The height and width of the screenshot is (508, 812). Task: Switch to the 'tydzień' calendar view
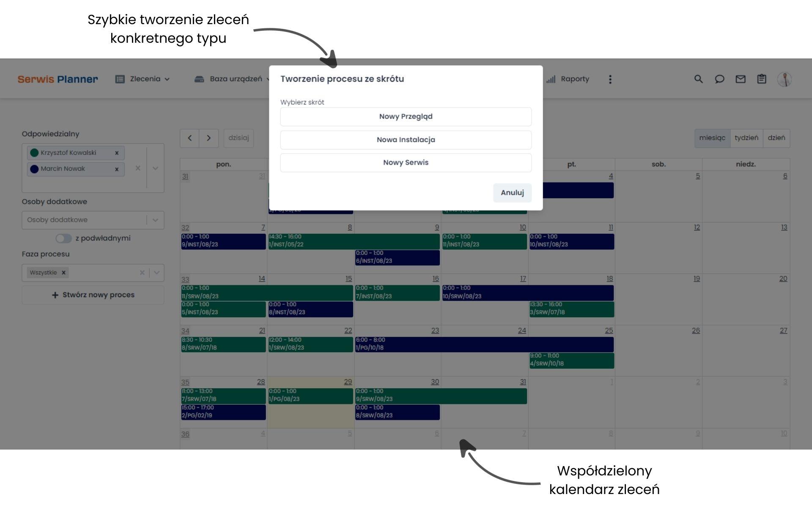pos(746,138)
